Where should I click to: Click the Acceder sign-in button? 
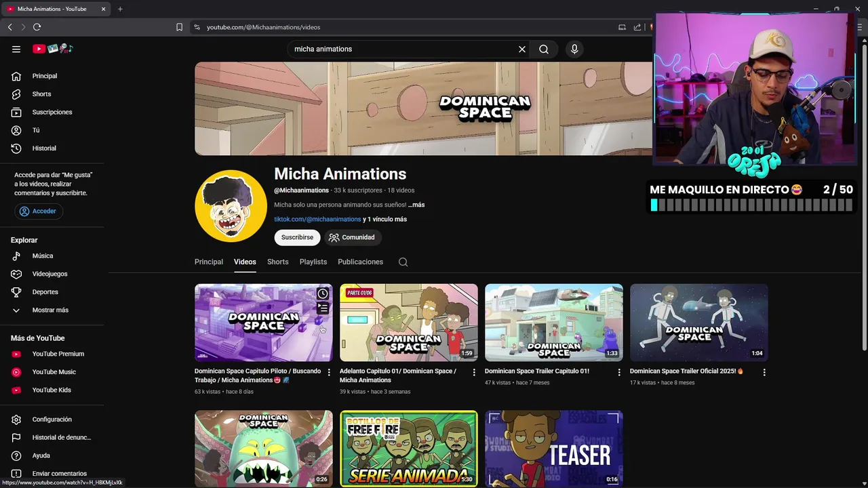pyautogui.click(x=38, y=211)
